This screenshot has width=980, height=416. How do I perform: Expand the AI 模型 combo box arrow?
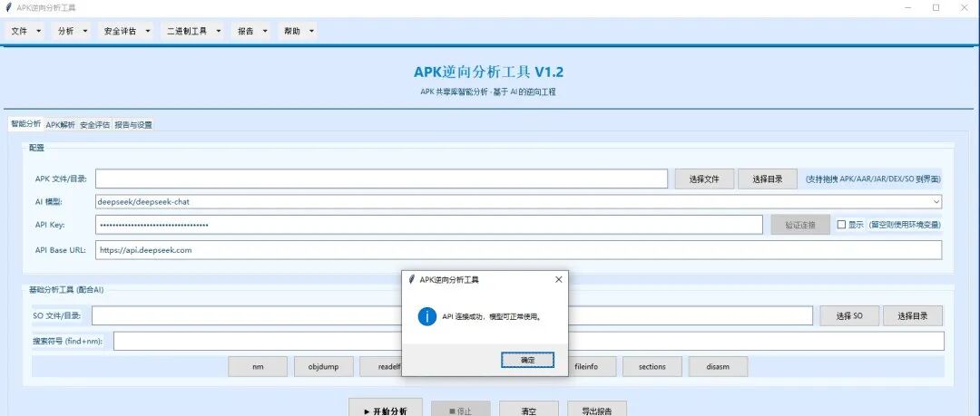[x=936, y=202]
